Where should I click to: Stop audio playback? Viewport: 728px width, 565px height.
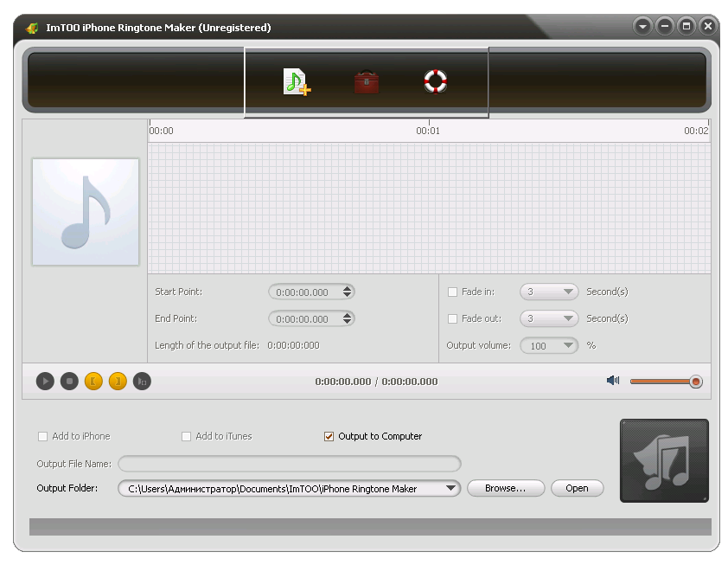pyautogui.click(x=69, y=382)
